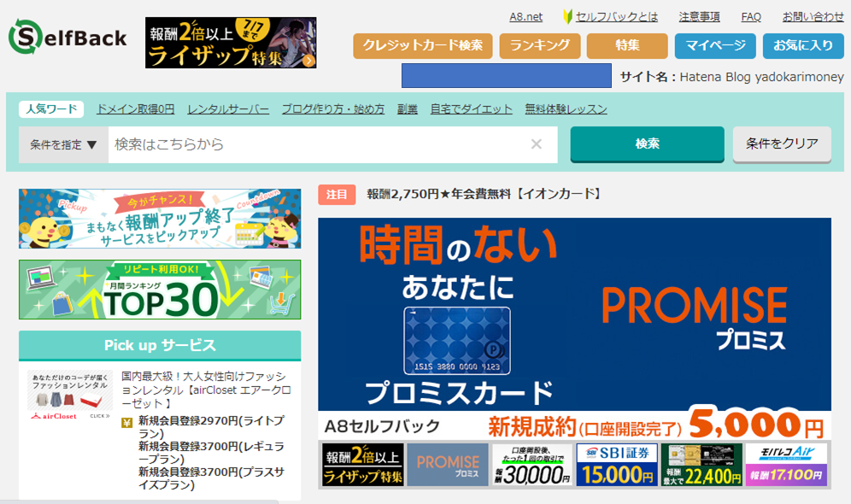Open the お気に入り menu button
The image size is (851, 504).
803,45
